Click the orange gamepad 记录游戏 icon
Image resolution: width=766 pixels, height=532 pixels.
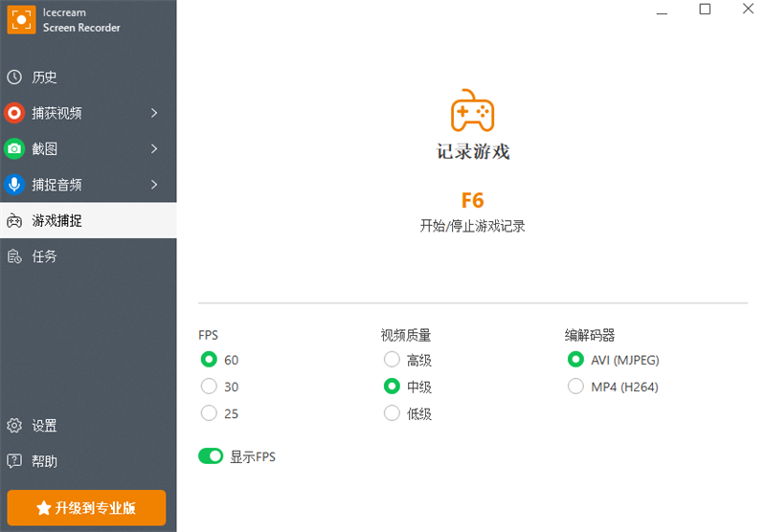point(472,111)
